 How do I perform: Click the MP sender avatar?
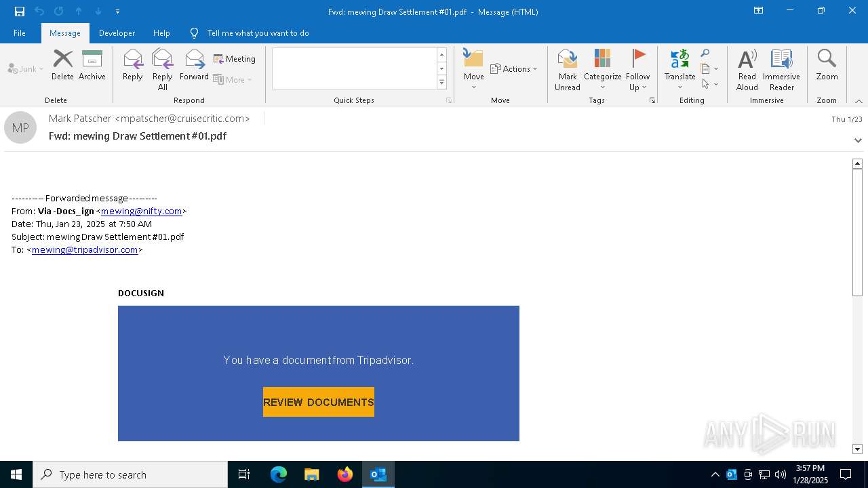[x=20, y=127]
